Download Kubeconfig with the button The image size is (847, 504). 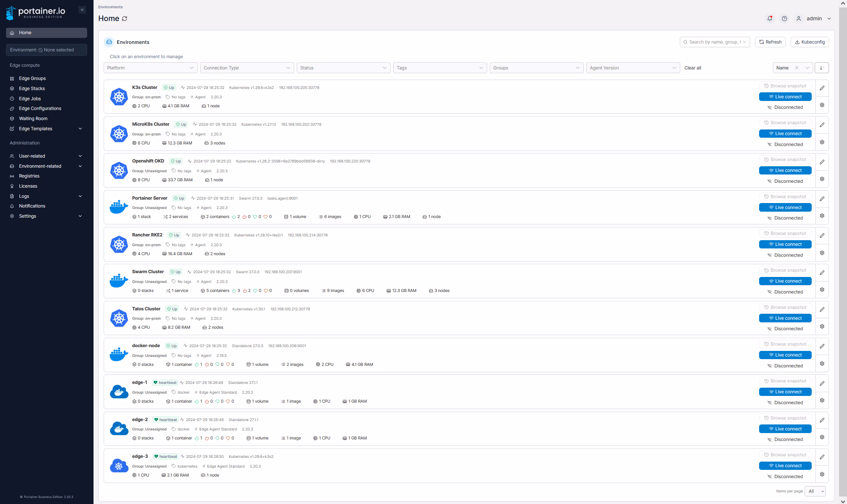(x=809, y=42)
